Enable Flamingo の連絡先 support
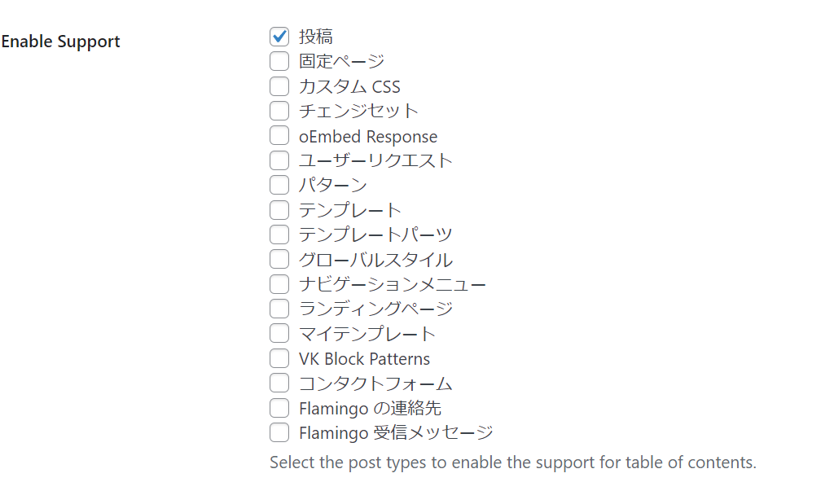834x504 pixels. pos(279,408)
